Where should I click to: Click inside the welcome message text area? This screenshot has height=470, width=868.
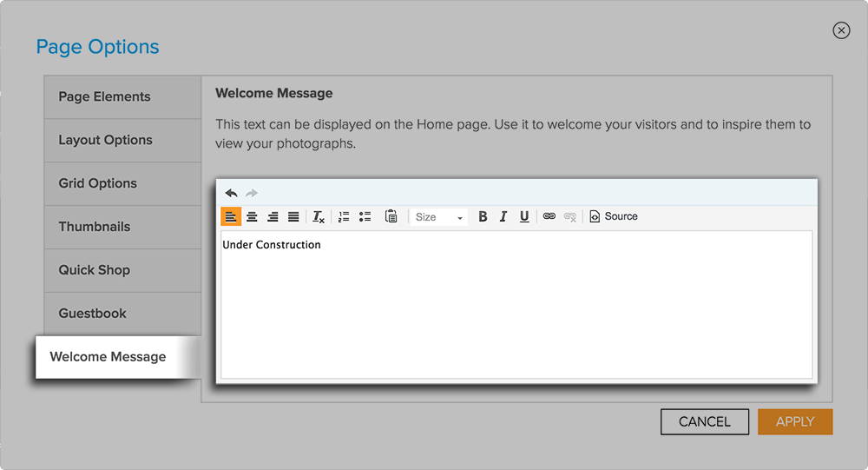point(516,305)
